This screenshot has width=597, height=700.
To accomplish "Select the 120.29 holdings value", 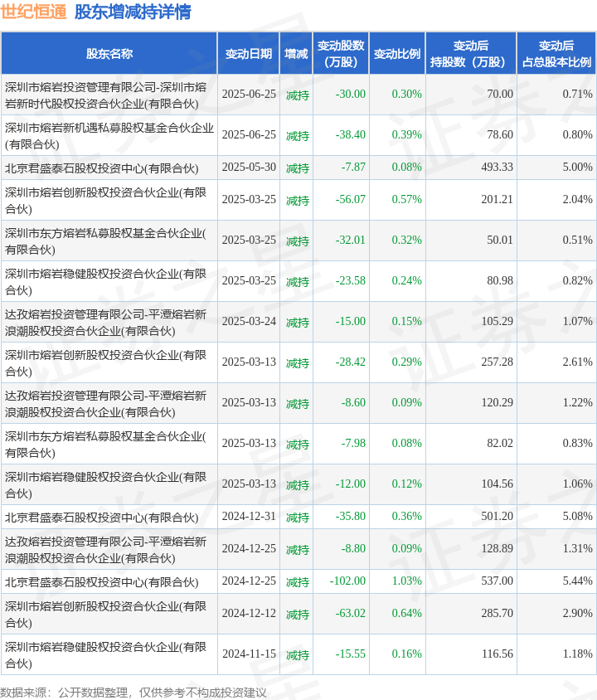I will [497, 403].
